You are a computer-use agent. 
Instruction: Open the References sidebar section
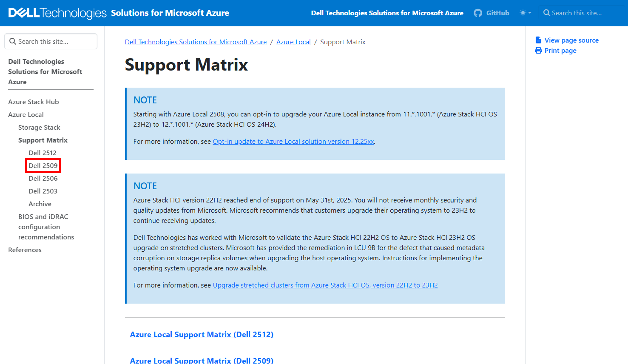click(x=25, y=250)
